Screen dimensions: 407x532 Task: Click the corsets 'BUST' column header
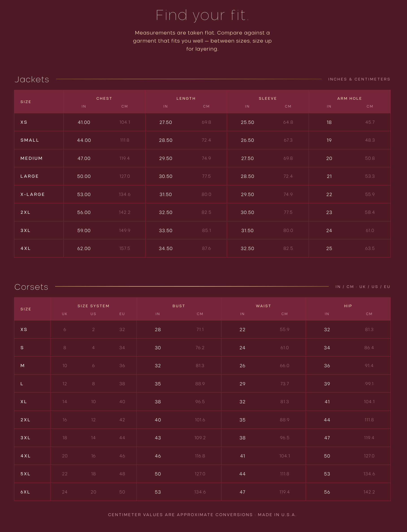point(179,306)
